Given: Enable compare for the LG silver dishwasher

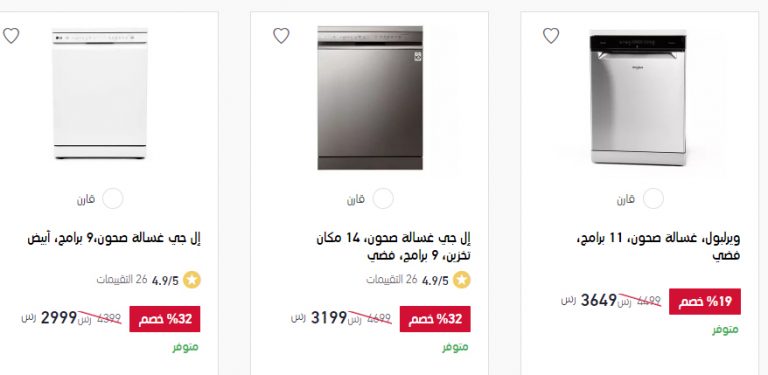Looking at the screenshot, I should coord(383,199).
